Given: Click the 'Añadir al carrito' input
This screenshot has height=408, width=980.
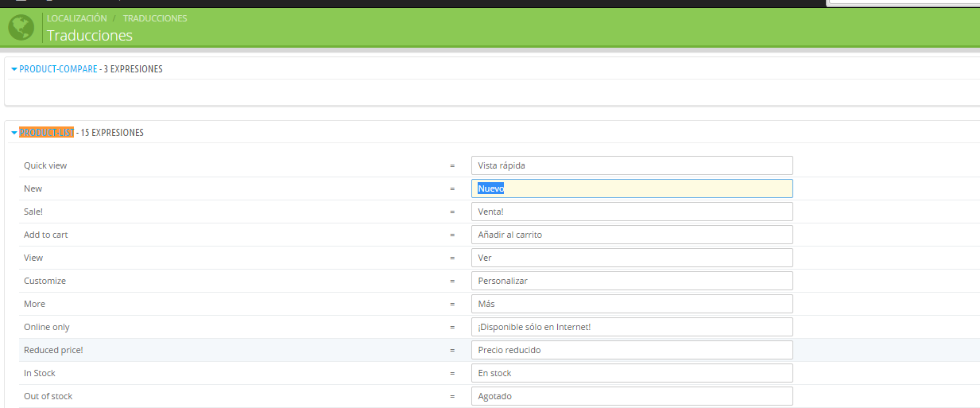Looking at the screenshot, I should pyautogui.click(x=632, y=235).
